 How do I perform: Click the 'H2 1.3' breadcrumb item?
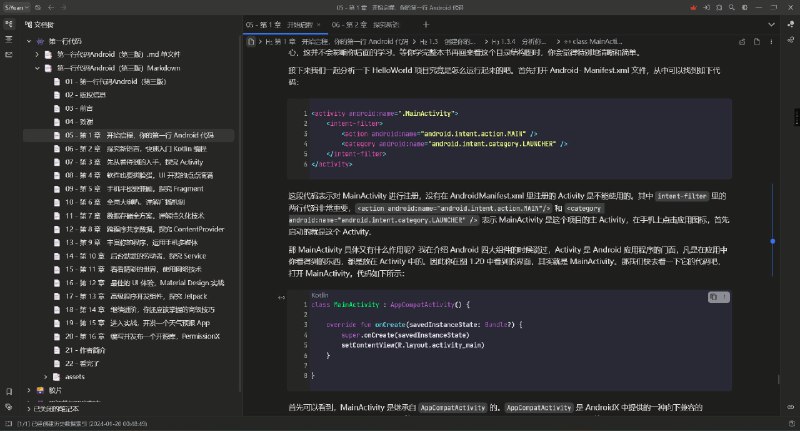click(x=448, y=42)
